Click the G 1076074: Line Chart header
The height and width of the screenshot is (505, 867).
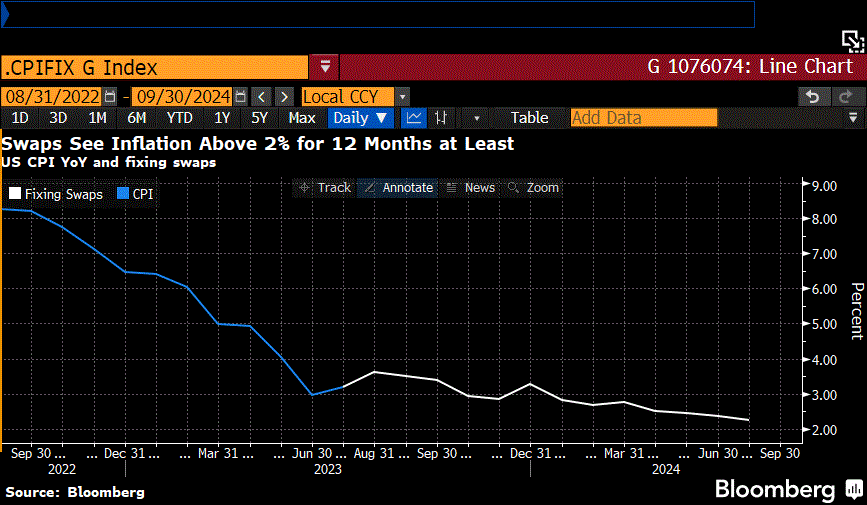(x=750, y=67)
